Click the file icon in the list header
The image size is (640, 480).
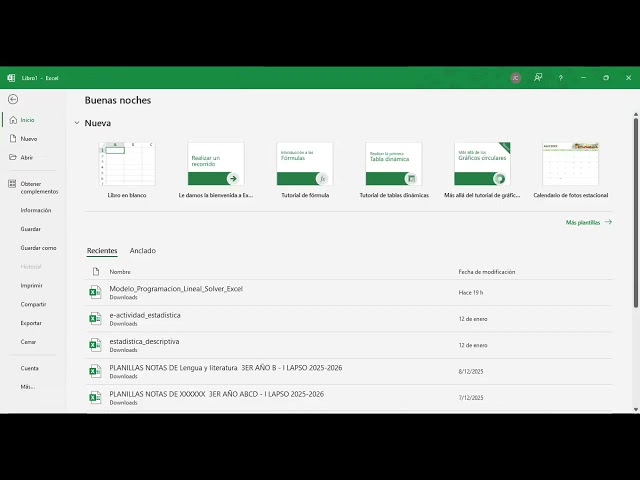tap(96, 271)
